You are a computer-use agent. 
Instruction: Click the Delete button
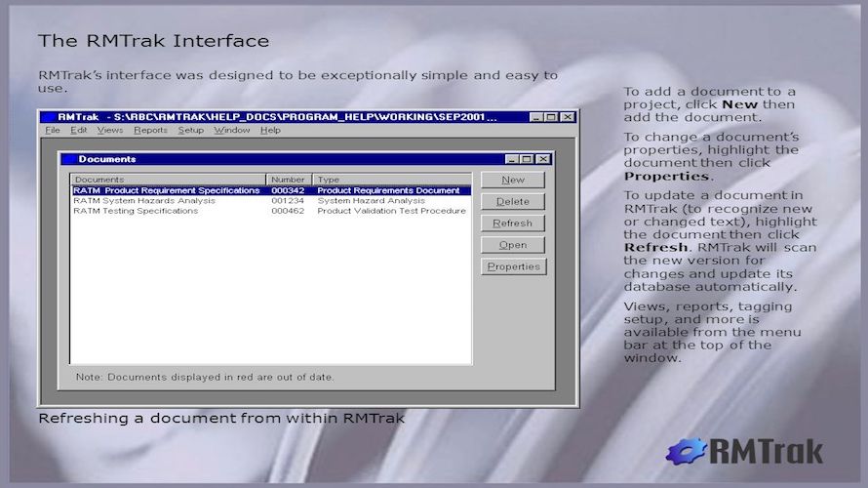click(x=513, y=202)
